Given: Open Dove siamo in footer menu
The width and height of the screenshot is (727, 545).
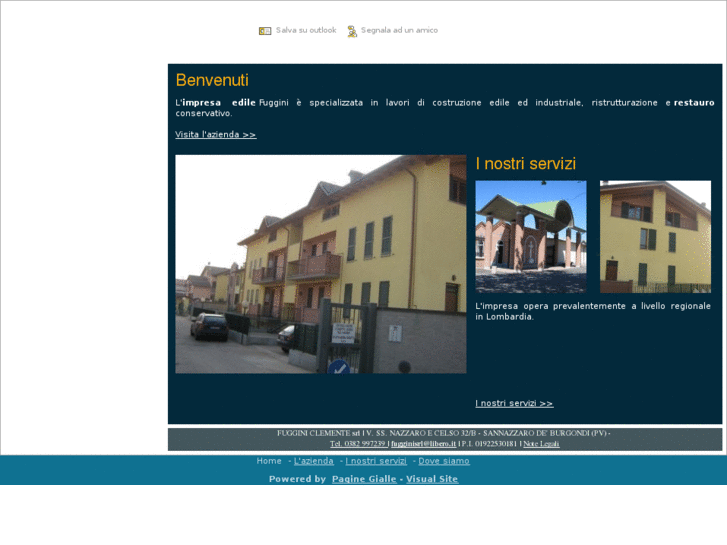Looking at the screenshot, I should [444, 461].
